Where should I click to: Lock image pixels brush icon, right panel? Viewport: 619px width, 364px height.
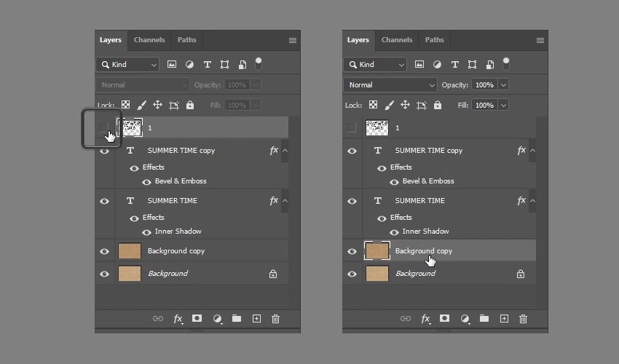pyautogui.click(x=390, y=105)
